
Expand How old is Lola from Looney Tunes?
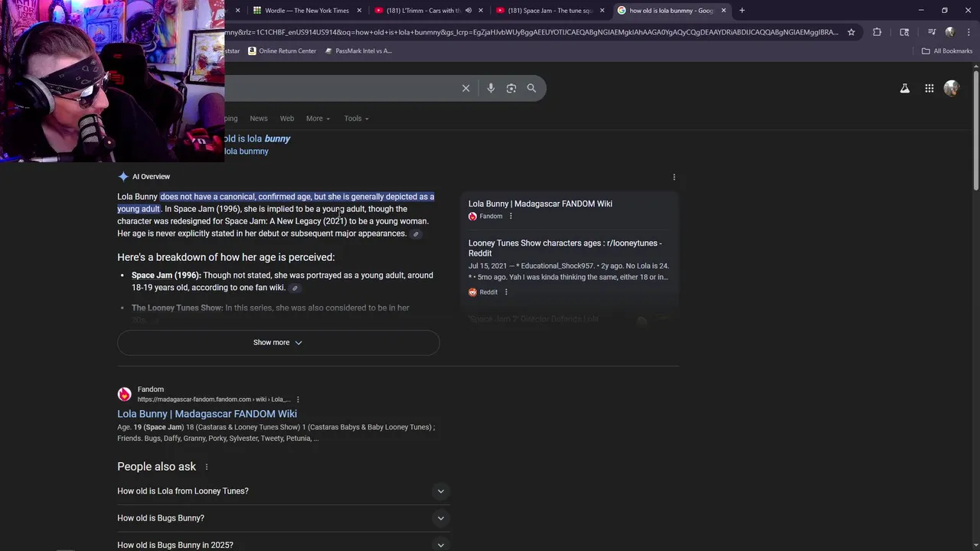click(x=283, y=491)
